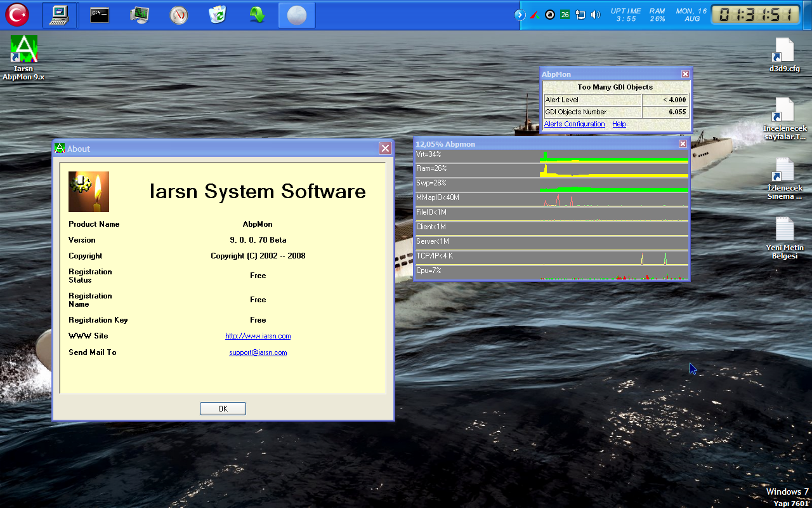
Task: Select the Iarsn AbpMon 9.x desktop shortcut
Action: (x=24, y=57)
